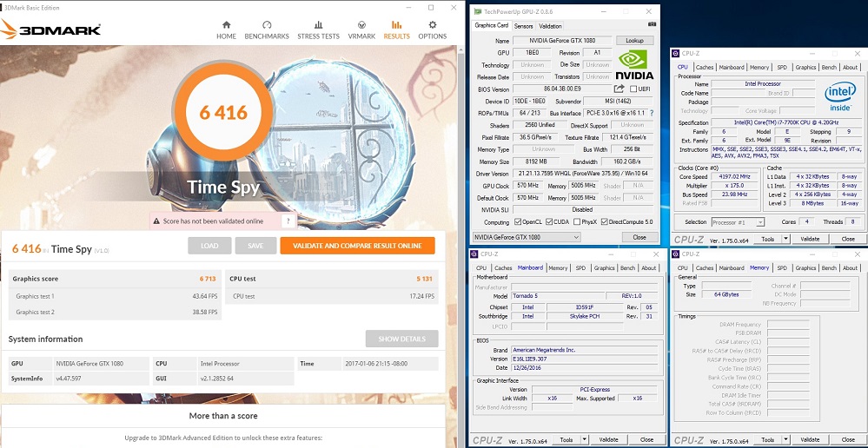Image resolution: width=868 pixels, height=448 pixels.
Task: Switch to the Sensors tab in GPU-Z
Action: pyautogui.click(x=524, y=26)
